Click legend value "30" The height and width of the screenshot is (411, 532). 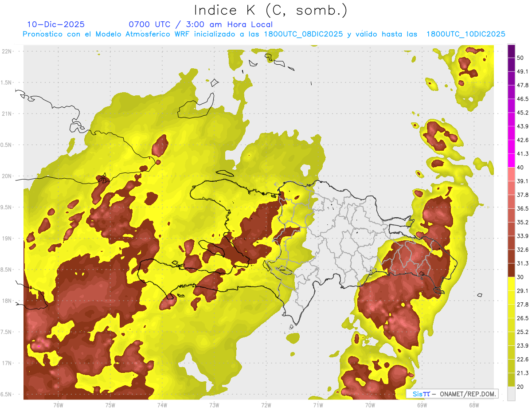tap(520, 277)
